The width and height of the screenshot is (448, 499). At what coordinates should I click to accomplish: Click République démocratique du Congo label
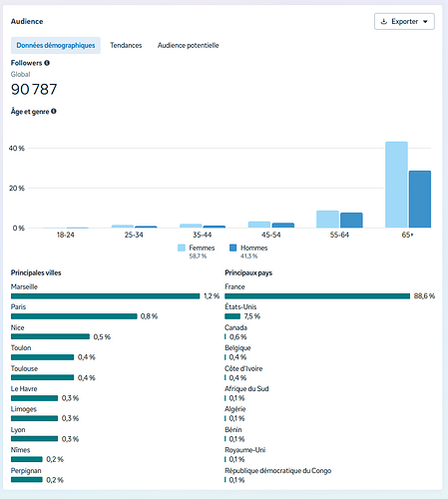pyautogui.click(x=278, y=471)
